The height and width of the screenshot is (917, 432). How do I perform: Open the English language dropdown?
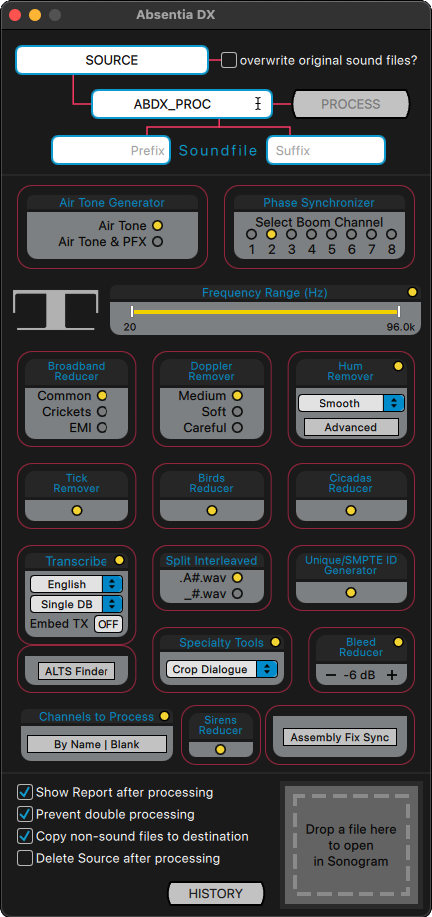pos(77,584)
